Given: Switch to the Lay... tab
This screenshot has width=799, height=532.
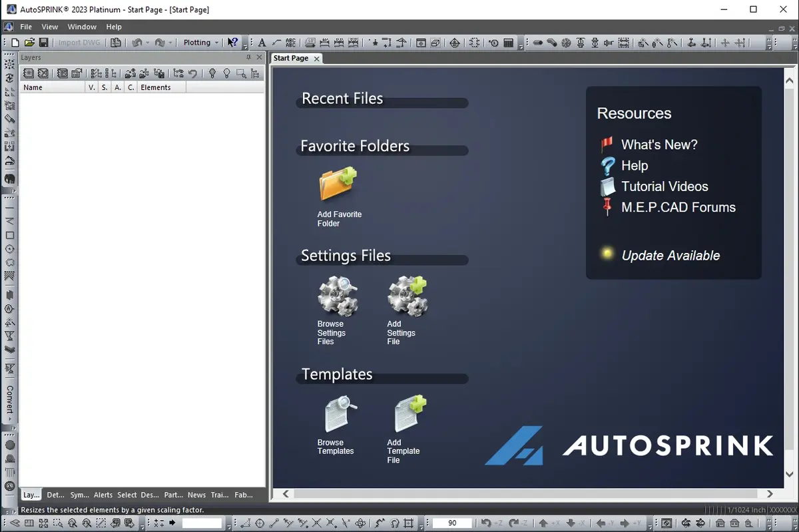Looking at the screenshot, I should click(31, 495).
